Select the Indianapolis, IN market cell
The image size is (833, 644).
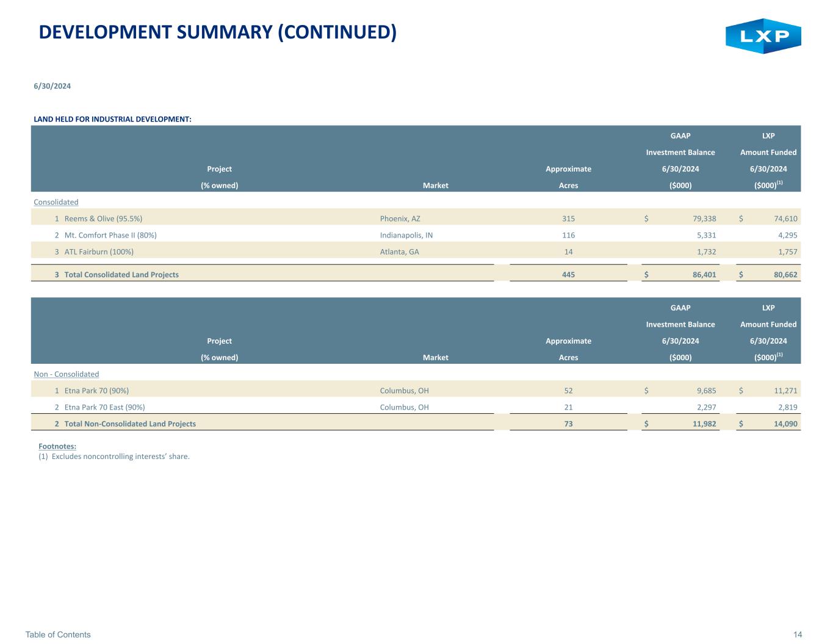click(406, 235)
